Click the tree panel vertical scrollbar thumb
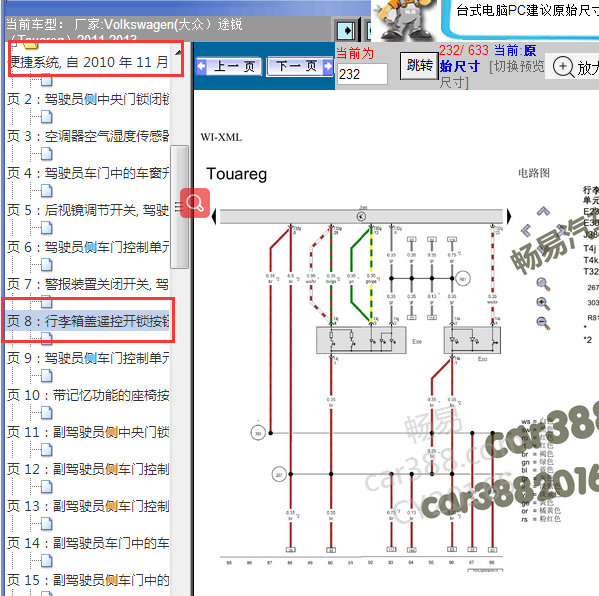 click(179, 207)
